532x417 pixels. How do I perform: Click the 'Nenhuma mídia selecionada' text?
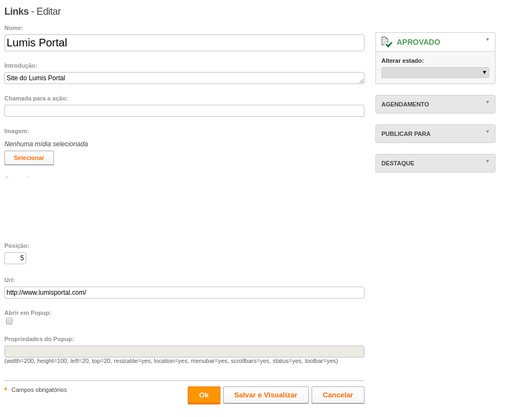point(46,144)
